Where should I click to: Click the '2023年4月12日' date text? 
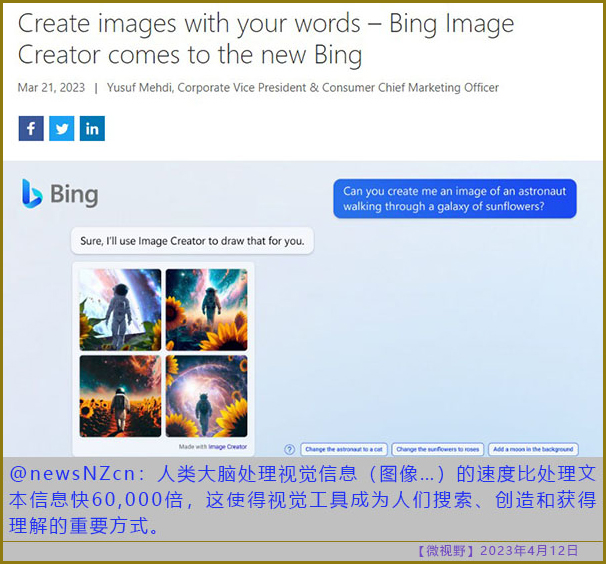coord(529,550)
